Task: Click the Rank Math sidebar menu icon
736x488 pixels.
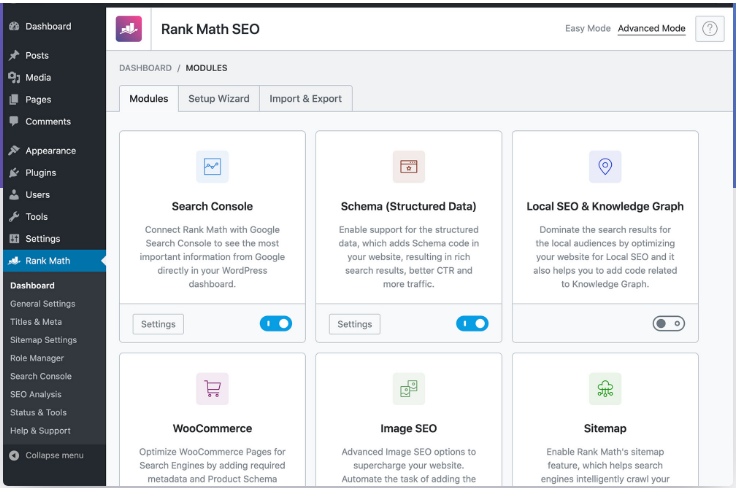Action: [14, 260]
